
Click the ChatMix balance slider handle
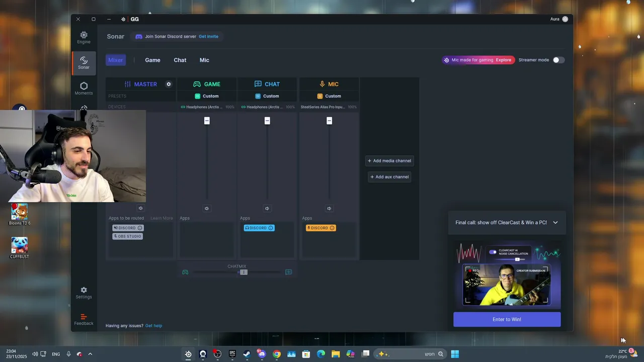pos(244,272)
